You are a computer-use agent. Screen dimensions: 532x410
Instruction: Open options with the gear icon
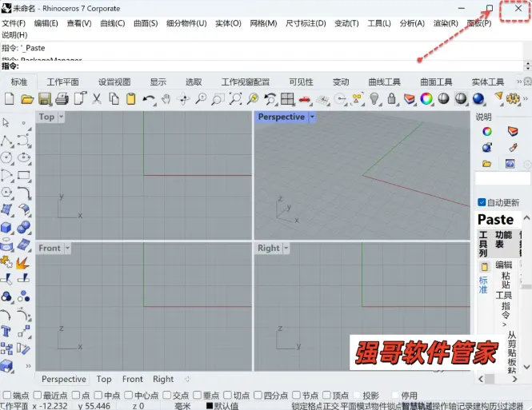point(513,98)
